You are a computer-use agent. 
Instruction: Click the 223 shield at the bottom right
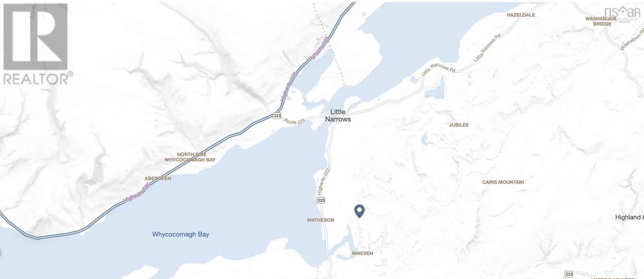(x=569, y=274)
